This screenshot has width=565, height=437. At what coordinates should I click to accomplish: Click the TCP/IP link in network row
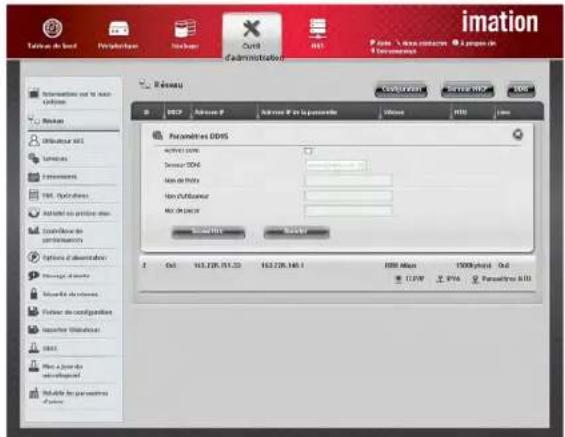tap(410, 279)
